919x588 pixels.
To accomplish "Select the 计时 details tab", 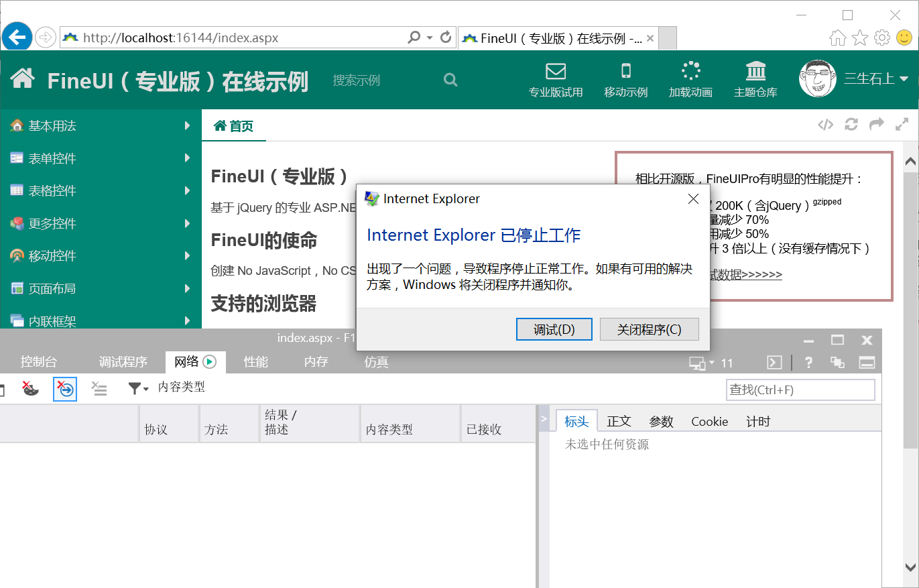I will [759, 421].
